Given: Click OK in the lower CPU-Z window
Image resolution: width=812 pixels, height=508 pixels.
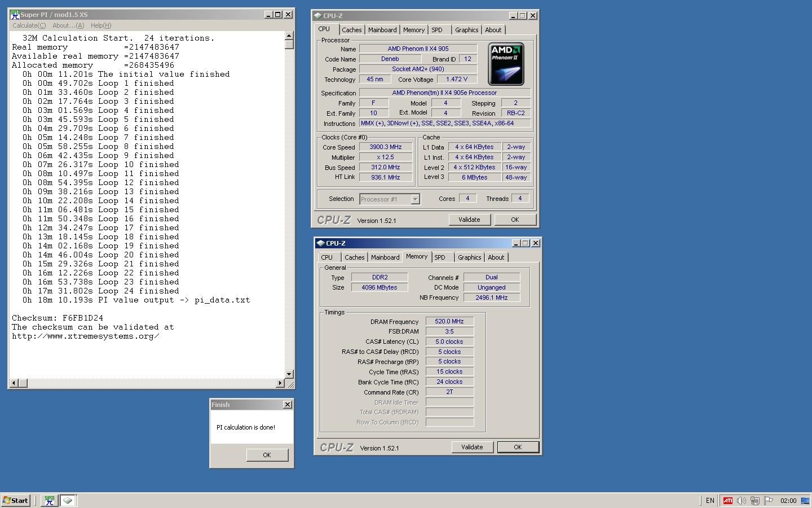Looking at the screenshot, I should pos(518,447).
